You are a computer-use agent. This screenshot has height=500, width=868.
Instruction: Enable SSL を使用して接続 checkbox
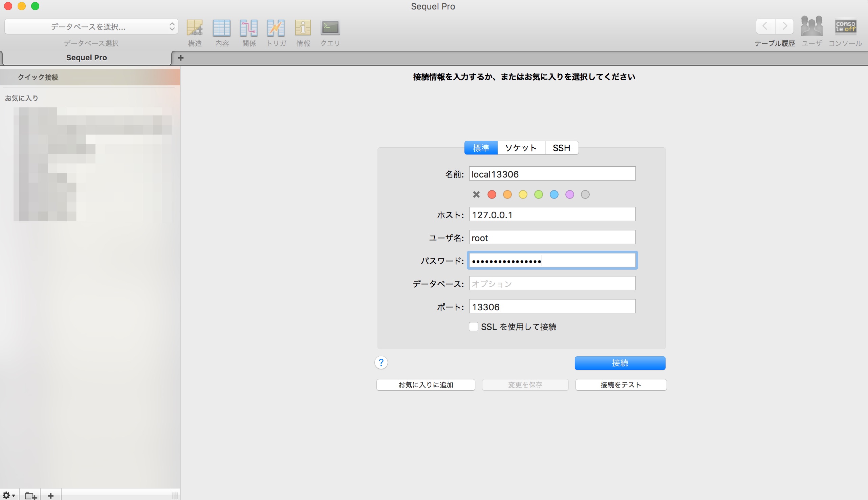pos(474,326)
